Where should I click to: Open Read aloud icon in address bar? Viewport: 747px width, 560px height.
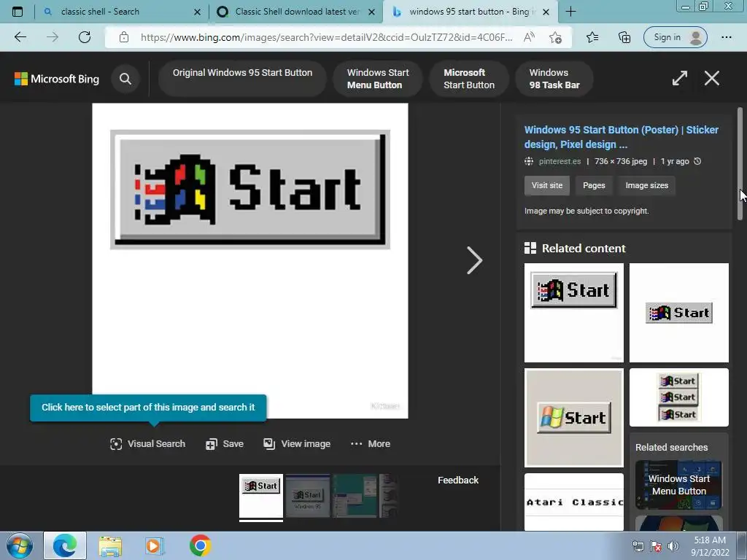pos(529,37)
